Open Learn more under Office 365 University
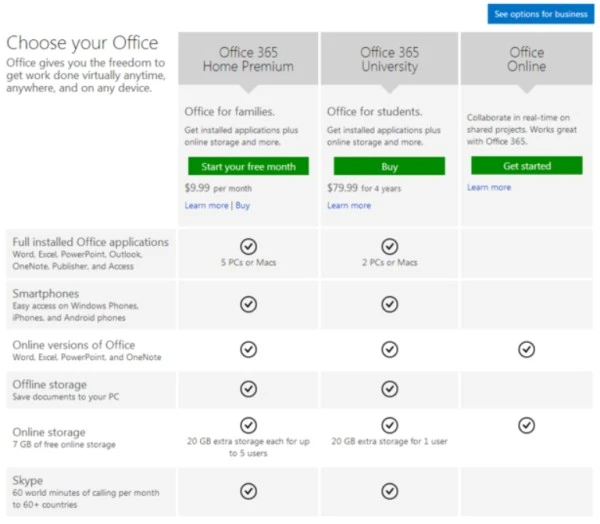Screen dimensions: 600x524 tap(349, 206)
